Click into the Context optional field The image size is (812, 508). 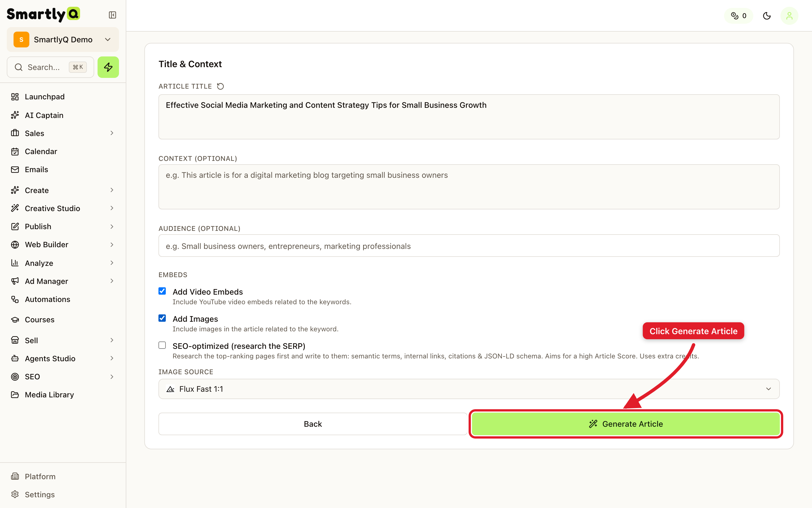(469, 187)
